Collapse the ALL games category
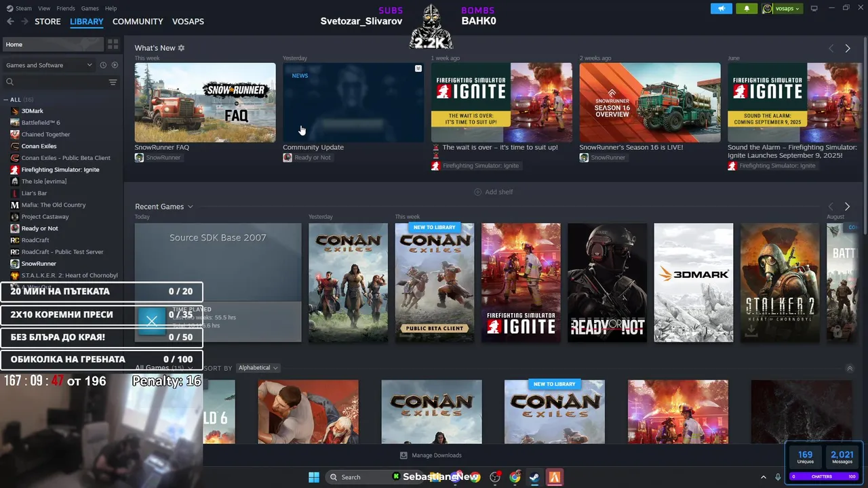 6,100
